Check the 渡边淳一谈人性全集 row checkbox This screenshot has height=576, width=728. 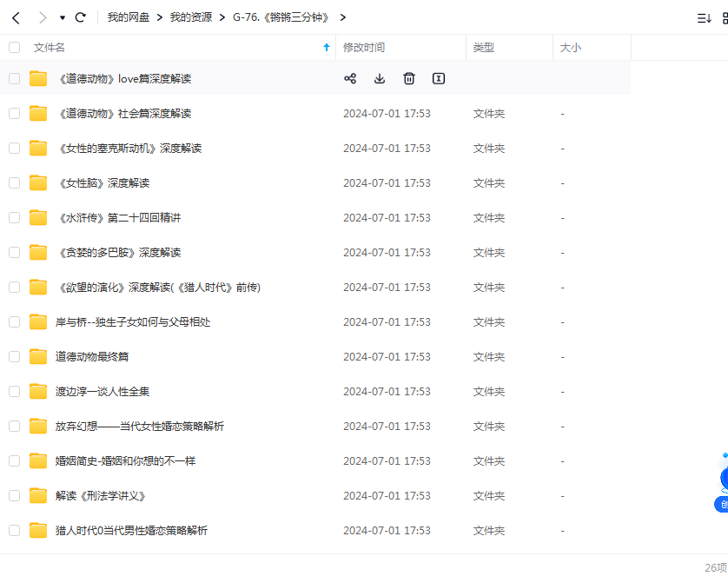(14, 391)
